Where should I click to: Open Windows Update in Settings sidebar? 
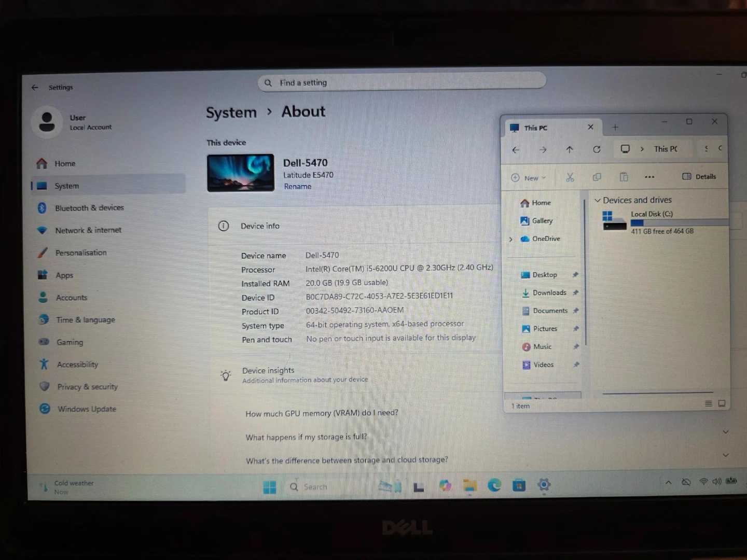pyautogui.click(x=87, y=409)
